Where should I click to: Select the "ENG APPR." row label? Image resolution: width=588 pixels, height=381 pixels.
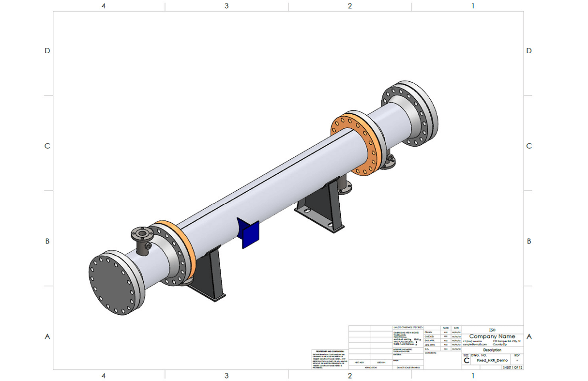pyautogui.click(x=430, y=341)
